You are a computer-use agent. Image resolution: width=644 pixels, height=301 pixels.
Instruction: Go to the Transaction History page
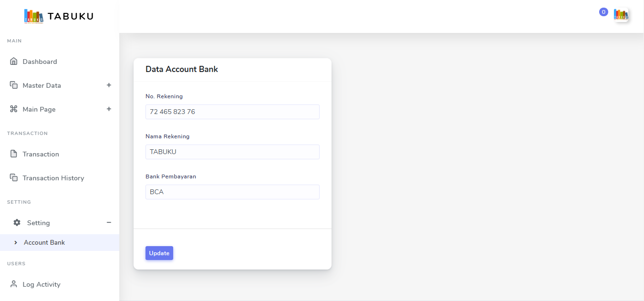(x=53, y=178)
